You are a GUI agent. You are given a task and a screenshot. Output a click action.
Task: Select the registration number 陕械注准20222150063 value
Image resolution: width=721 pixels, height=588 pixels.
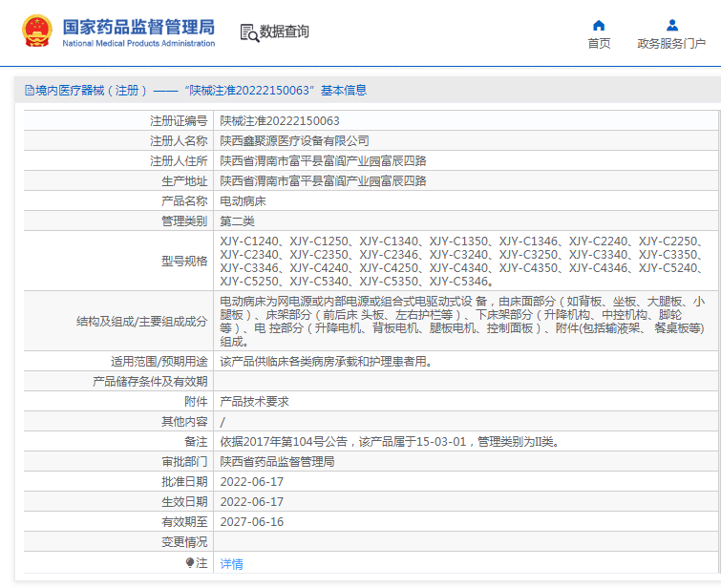pyautogui.click(x=280, y=121)
